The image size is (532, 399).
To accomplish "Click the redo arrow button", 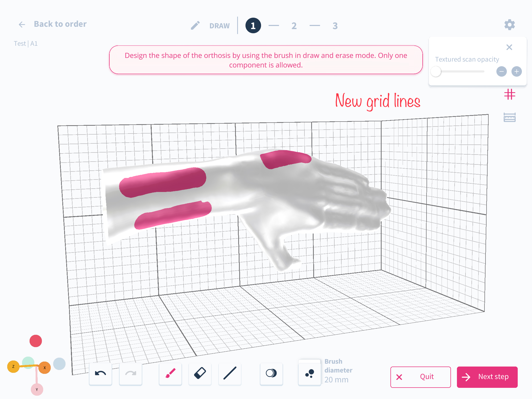I will pos(130,374).
